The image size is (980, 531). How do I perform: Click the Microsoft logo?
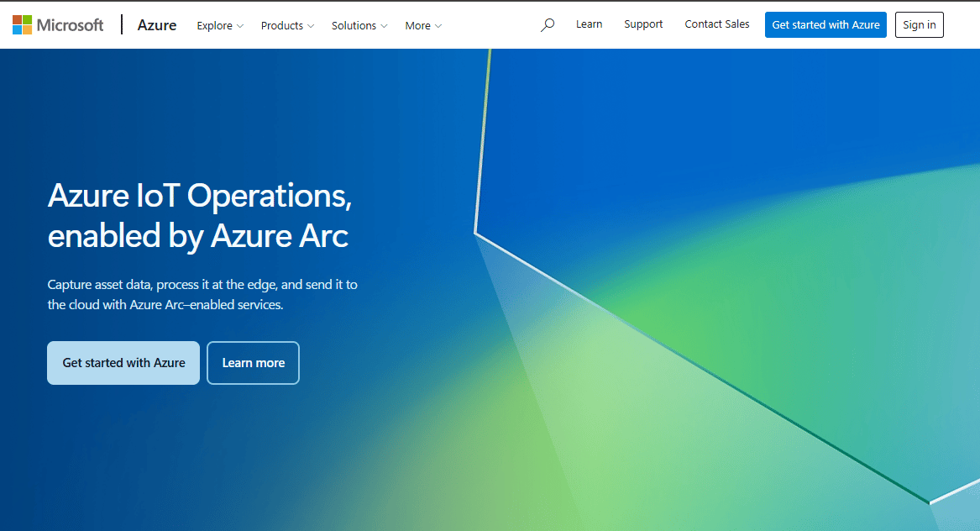click(58, 25)
